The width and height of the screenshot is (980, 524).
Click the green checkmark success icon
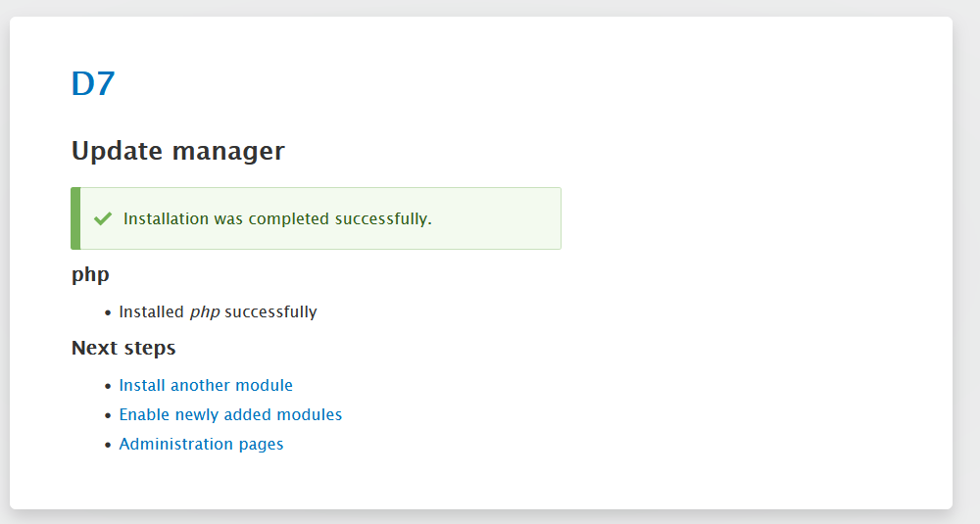(x=102, y=218)
